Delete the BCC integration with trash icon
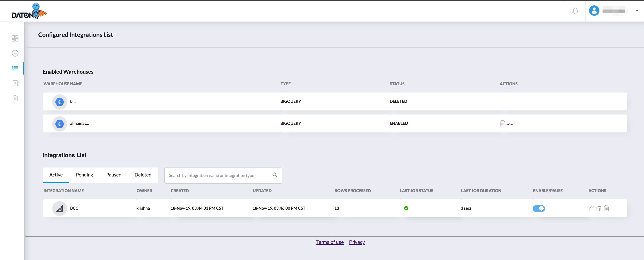Viewport: 644px width, 260px height. [x=606, y=208]
